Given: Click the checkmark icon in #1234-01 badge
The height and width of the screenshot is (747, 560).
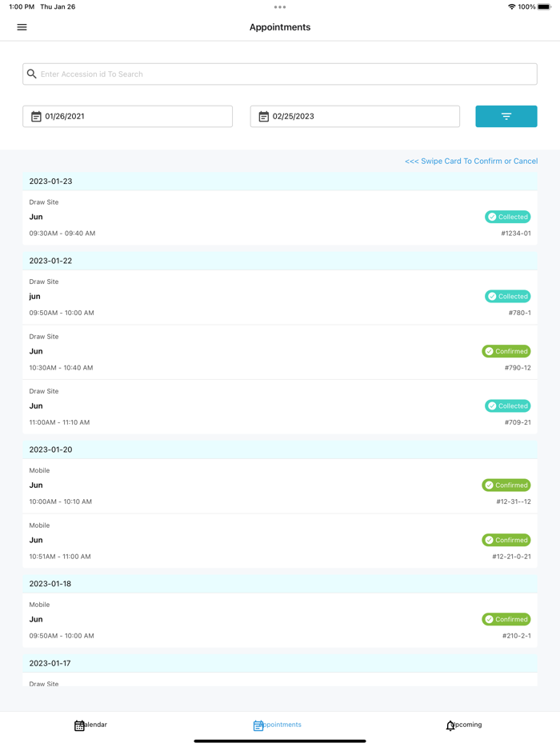Looking at the screenshot, I should pyautogui.click(x=492, y=217).
